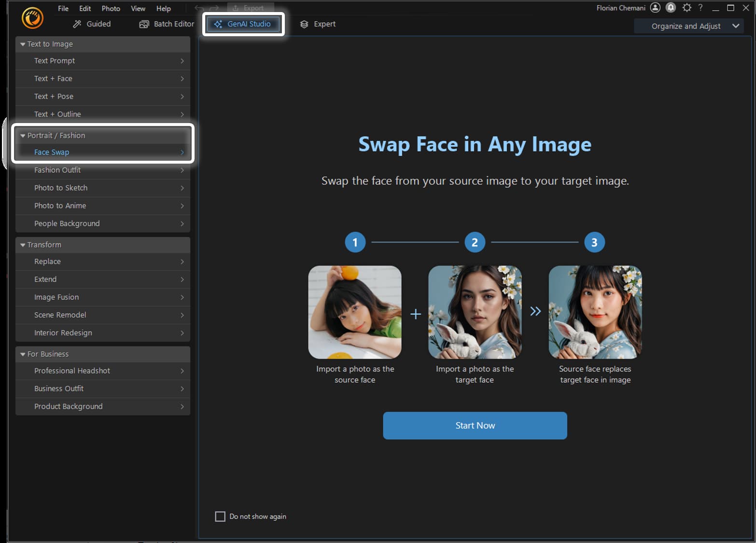Viewport: 756px width, 543px height.
Task: Open the Photo menu
Action: [111, 8]
